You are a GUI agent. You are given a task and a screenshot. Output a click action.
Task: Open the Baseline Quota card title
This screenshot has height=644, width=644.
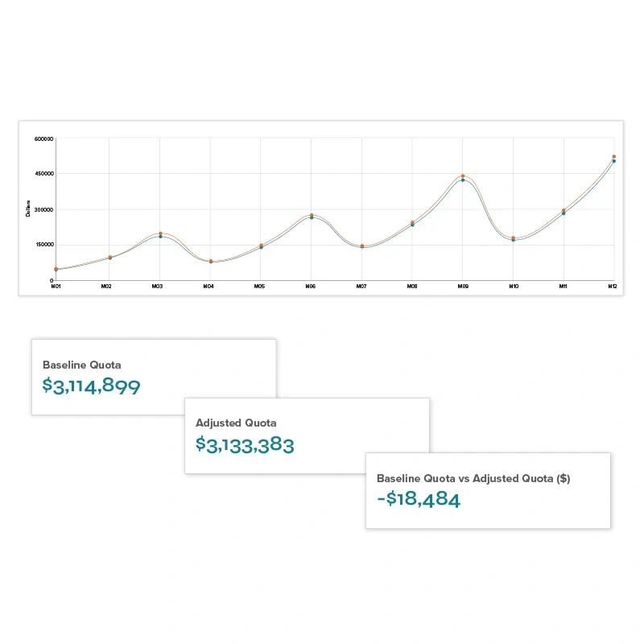[82, 365]
